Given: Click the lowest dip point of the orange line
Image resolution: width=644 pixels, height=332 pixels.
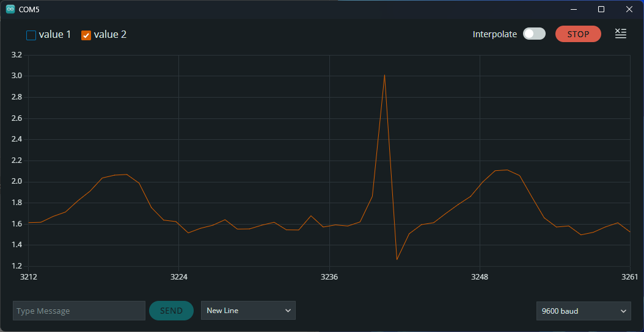Looking at the screenshot, I should [x=397, y=259].
